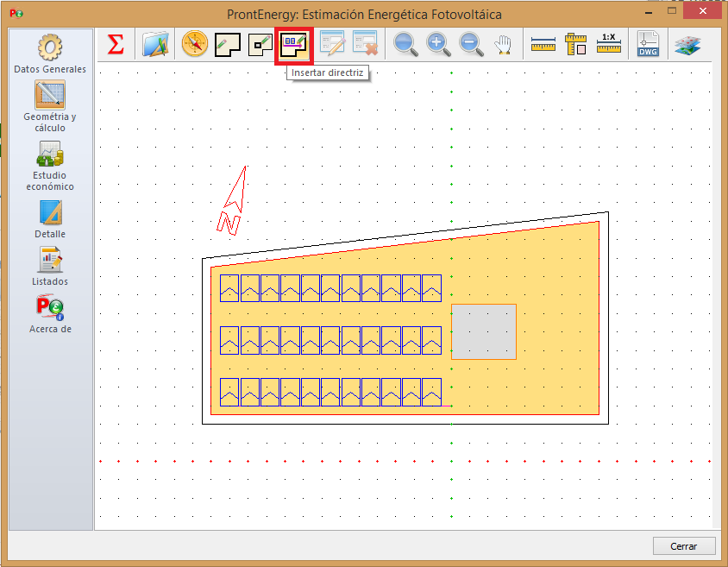Click the red Sigma calculate icon
The width and height of the screenshot is (728, 567).
[x=115, y=44]
